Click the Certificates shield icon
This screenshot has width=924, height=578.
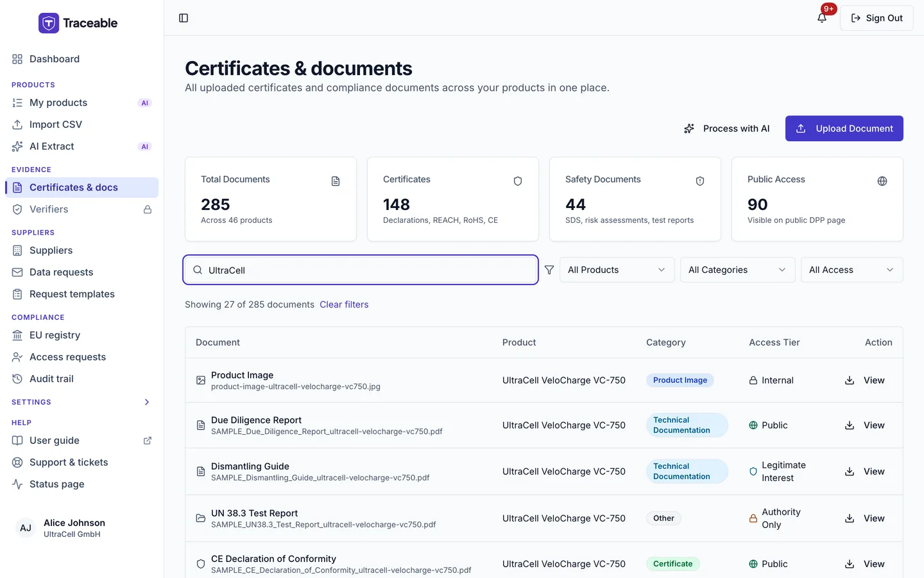pos(518,181)
